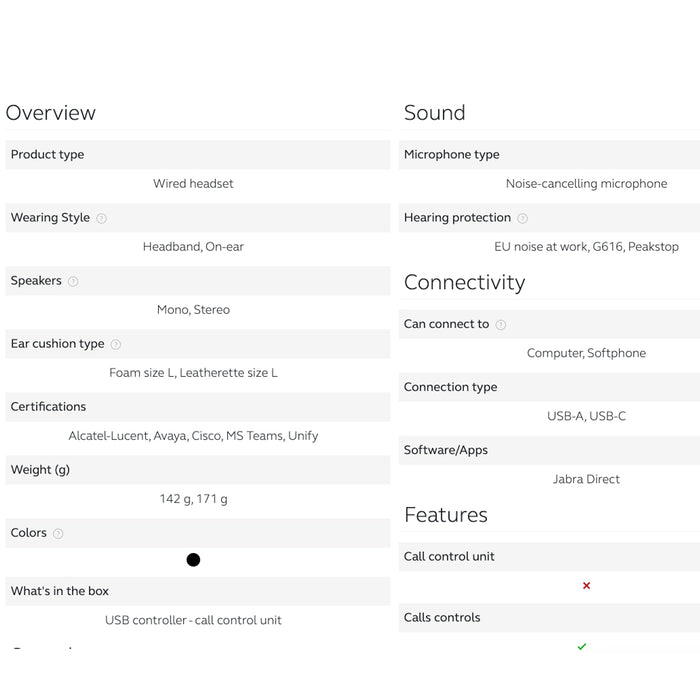Click the Sound section heading
The height and width of the screenshot is (700, 700).
435,113
